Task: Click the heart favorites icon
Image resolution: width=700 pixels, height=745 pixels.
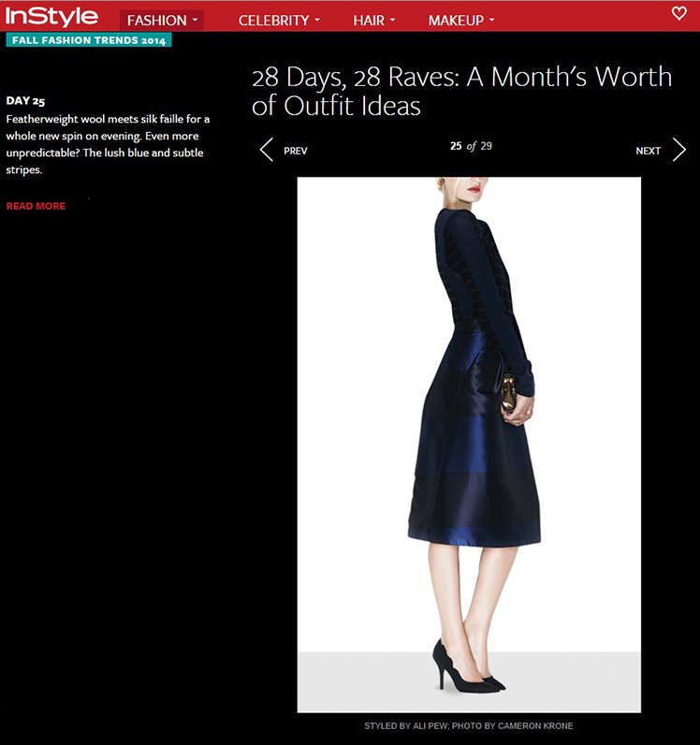Action: coord(678,13)
